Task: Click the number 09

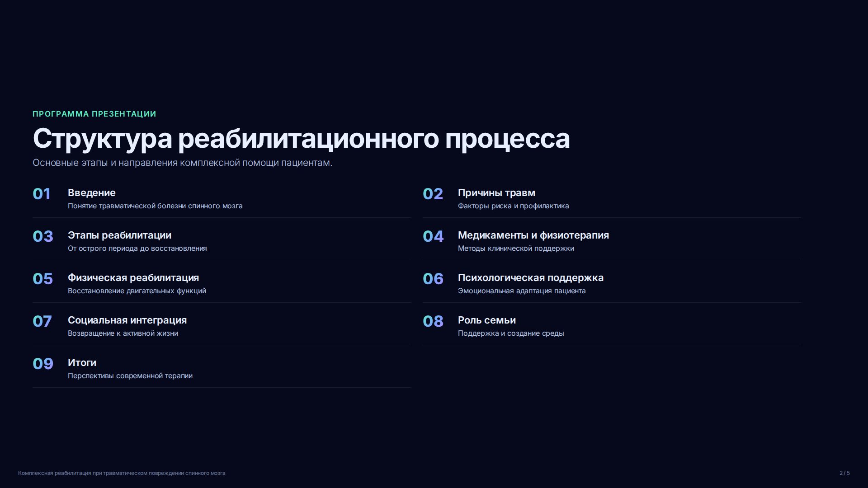Action: (43, 364)
